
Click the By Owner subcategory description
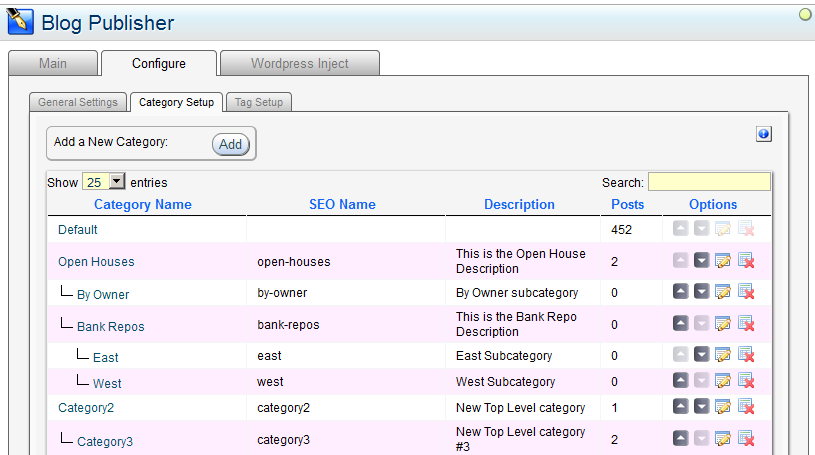pyautogui.click(x=517, y=293)
